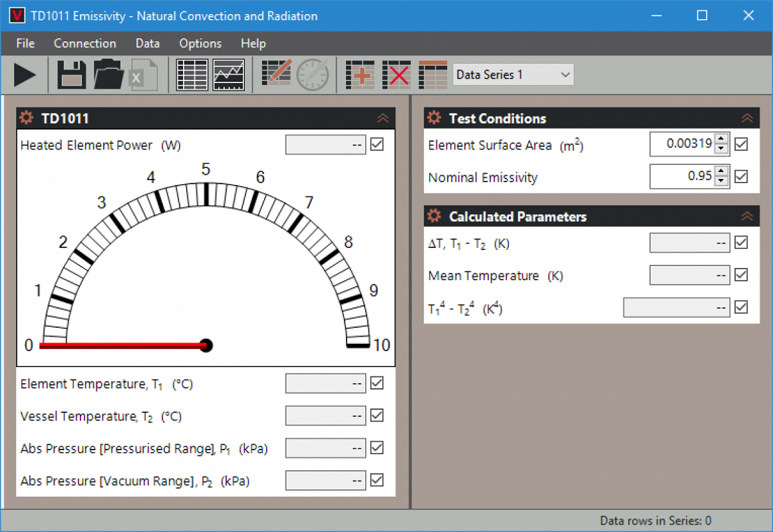The width and height of the screenshot is (773, 532).
Task: Delete the current data series
Action: click(396, 75)
